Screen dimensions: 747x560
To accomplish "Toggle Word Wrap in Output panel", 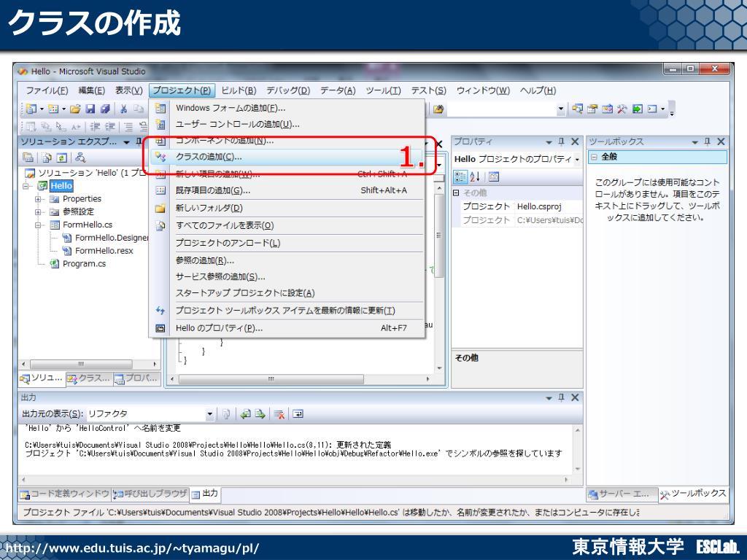I will point(298,414).
